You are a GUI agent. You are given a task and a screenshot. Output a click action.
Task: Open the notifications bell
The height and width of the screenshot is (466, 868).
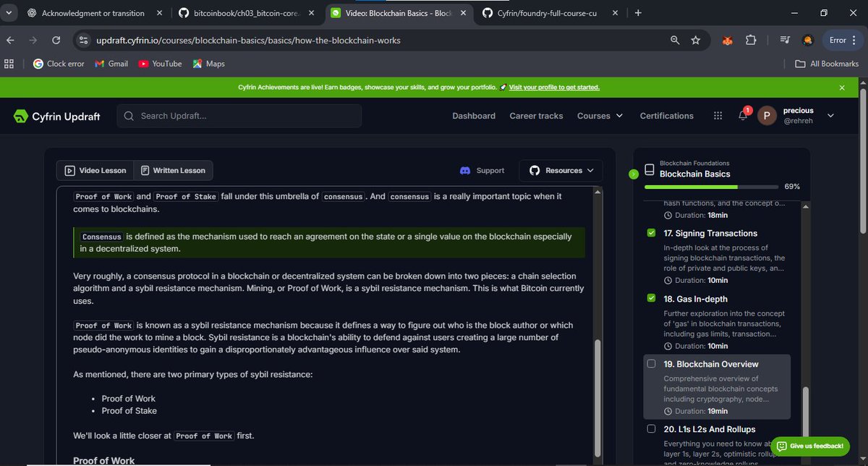pyautogui.click(x=742, y=116)
